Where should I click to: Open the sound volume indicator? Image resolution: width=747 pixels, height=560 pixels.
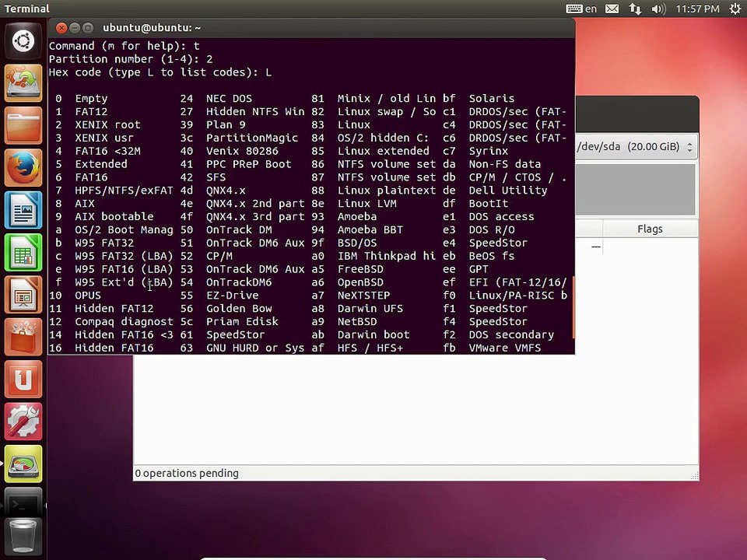pyautogui.click(x=658, y=9)
